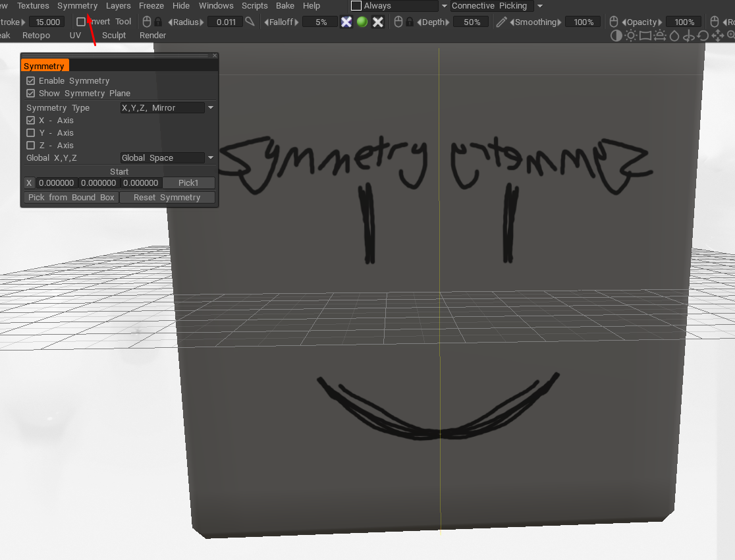735x560 pixels.
Task: Click the mouse icon left of Radius
Action: click(147, 22)
